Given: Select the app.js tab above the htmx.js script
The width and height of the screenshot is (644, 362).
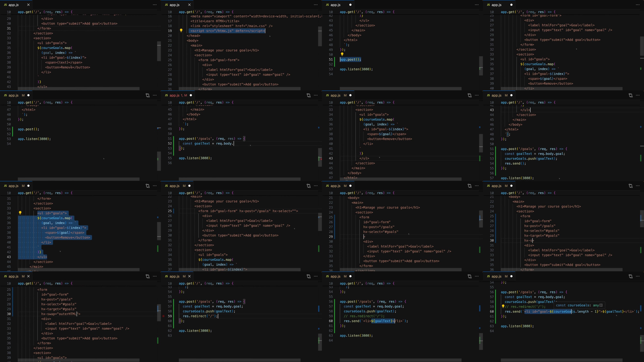Looking at the screenshot, I should (x=177, y=5).
